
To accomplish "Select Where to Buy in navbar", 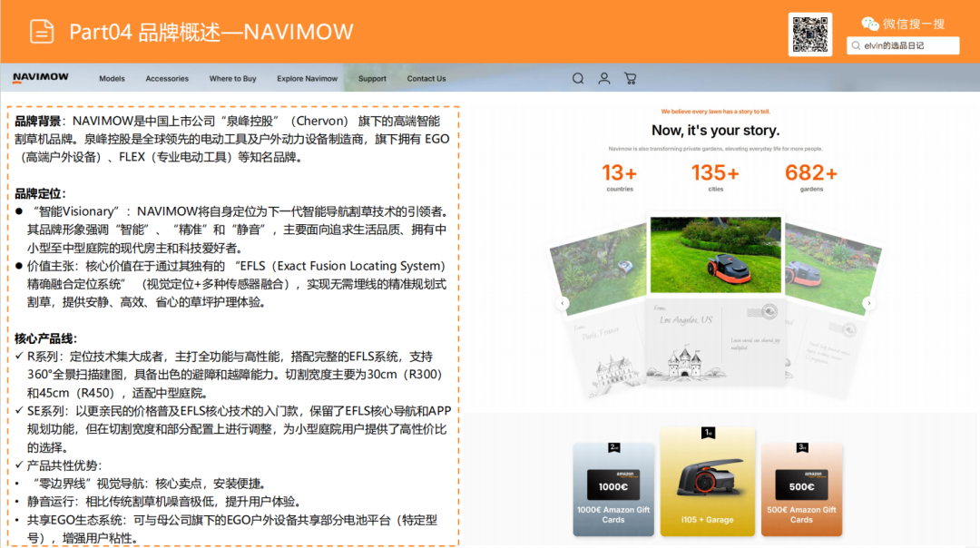I will [232, 79].
